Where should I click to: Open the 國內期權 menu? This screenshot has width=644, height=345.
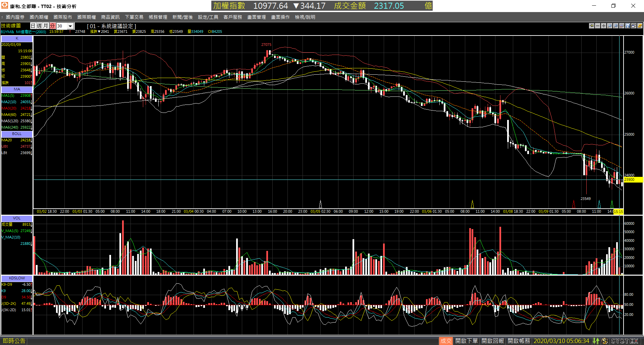[x=39, y=17]
